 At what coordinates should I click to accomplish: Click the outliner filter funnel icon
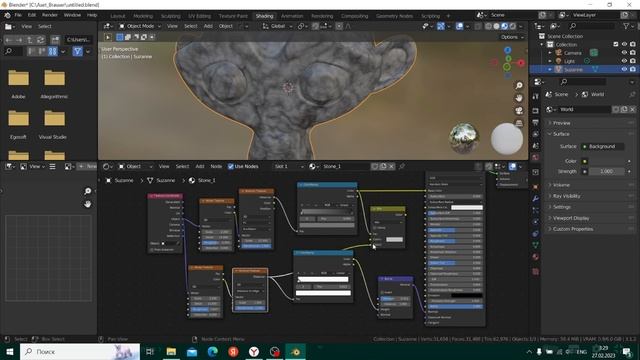626,26
